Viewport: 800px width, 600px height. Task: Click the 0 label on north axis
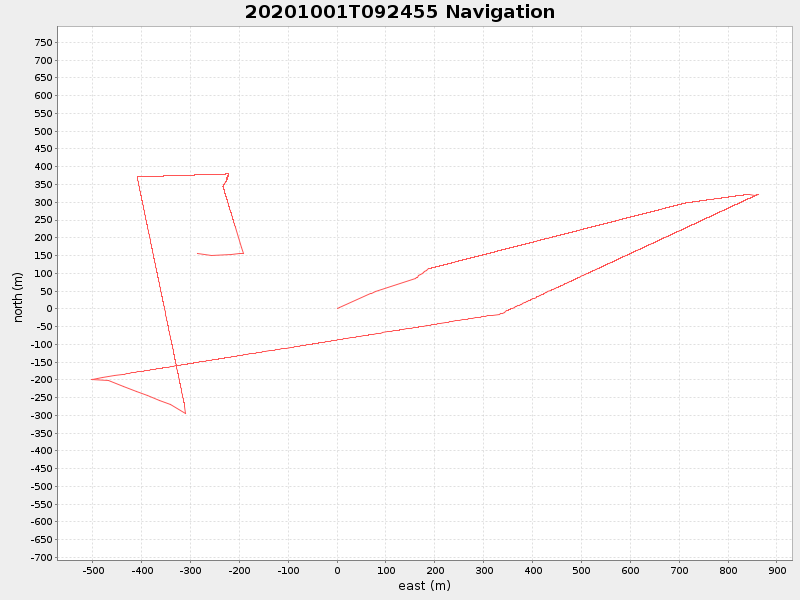(x=49, y=308)
